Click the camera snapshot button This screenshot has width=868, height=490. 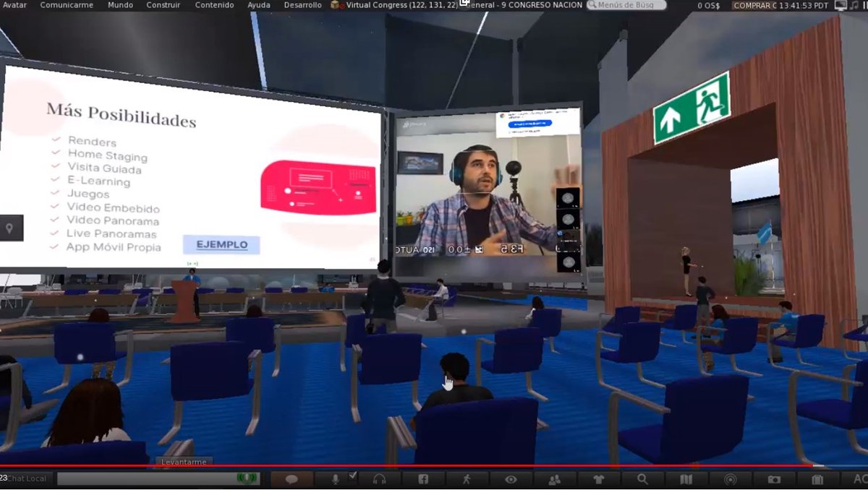[774, 479]
